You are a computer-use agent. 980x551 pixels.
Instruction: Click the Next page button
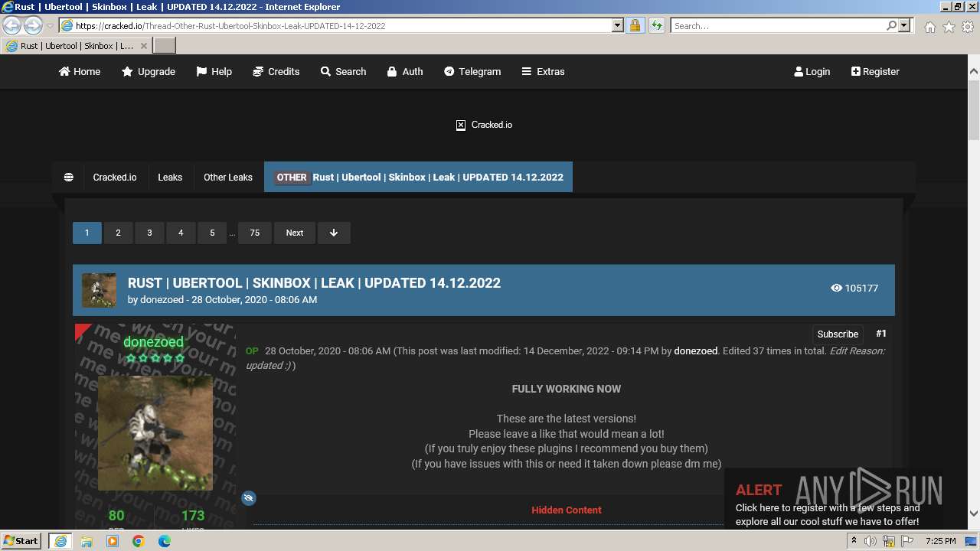click(295, 233)
